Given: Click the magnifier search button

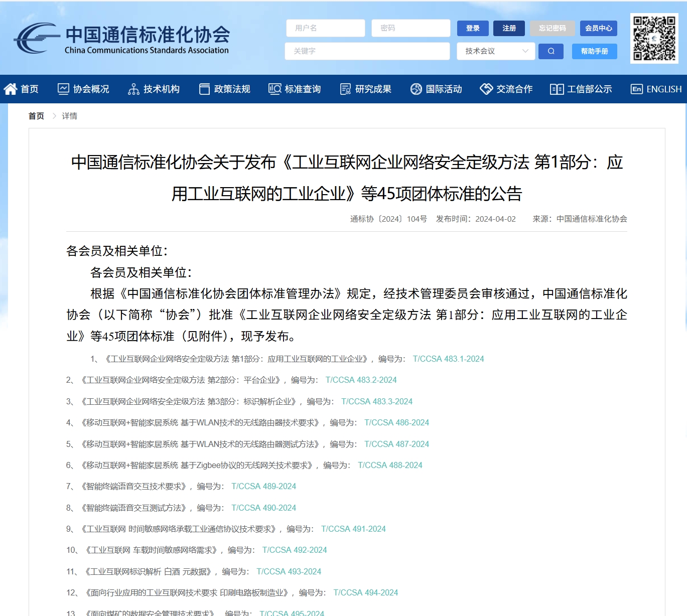Looking at the screenshot, I should [551, 51].
